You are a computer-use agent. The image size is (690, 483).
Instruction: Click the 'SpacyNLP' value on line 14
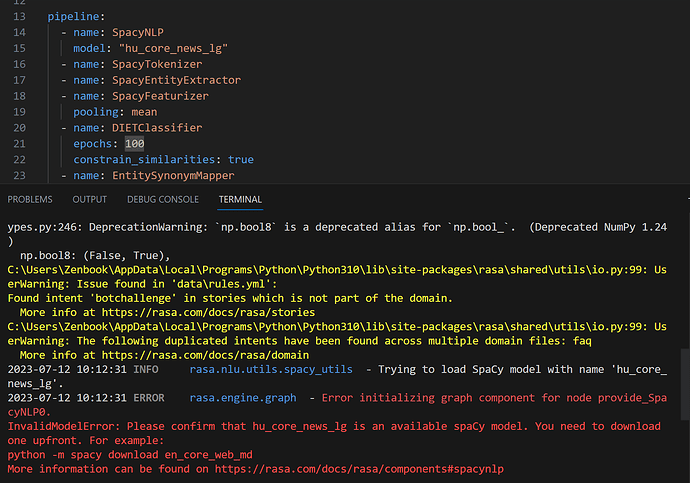pos(138,33)
